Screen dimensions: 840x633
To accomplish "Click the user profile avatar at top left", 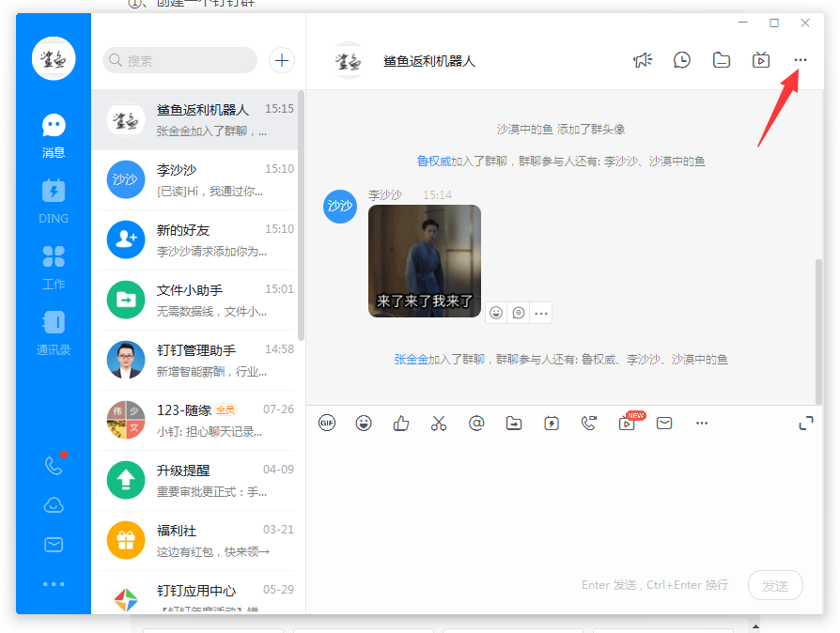I will pyautogui.click(x=54, y=59).
